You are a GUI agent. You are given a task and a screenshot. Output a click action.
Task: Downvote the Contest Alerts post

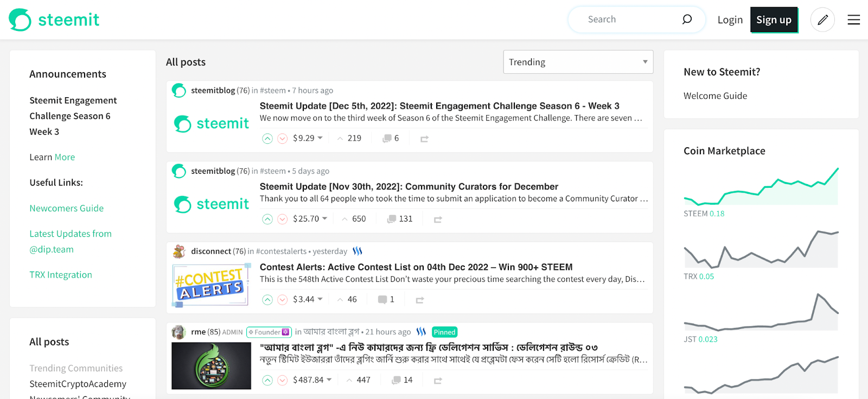coord(282,300)
